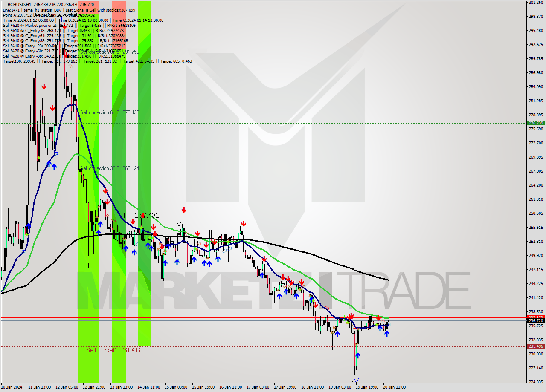Click the green 276.739 price tag
546x392 pixels.
pyautogui.click(x=536, y=123)
